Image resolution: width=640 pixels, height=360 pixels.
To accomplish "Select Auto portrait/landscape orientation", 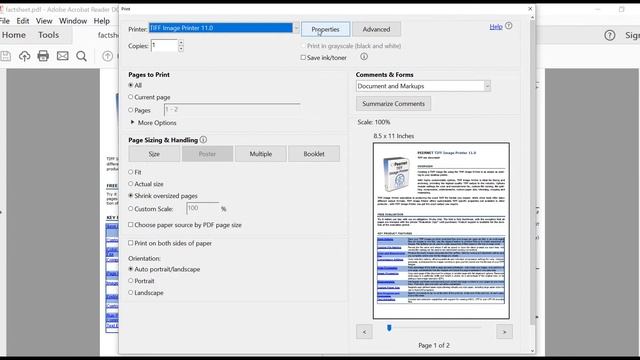I will (x=131, y=269).
